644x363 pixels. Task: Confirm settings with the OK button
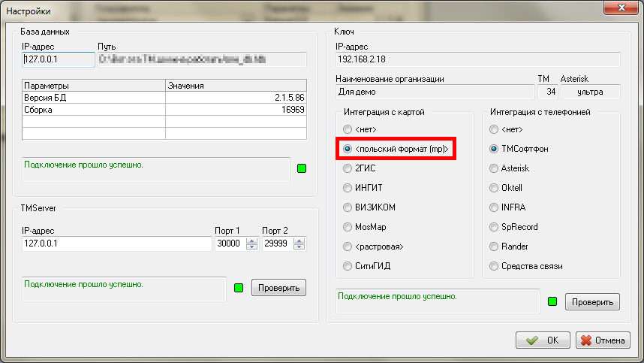pyautogui.click(x=543, y=340)
